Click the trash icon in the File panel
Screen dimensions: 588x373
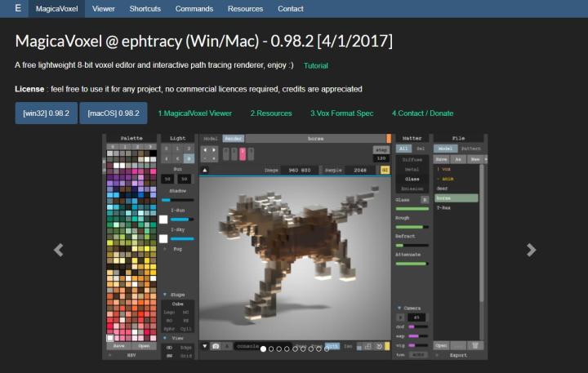(474, 345)
